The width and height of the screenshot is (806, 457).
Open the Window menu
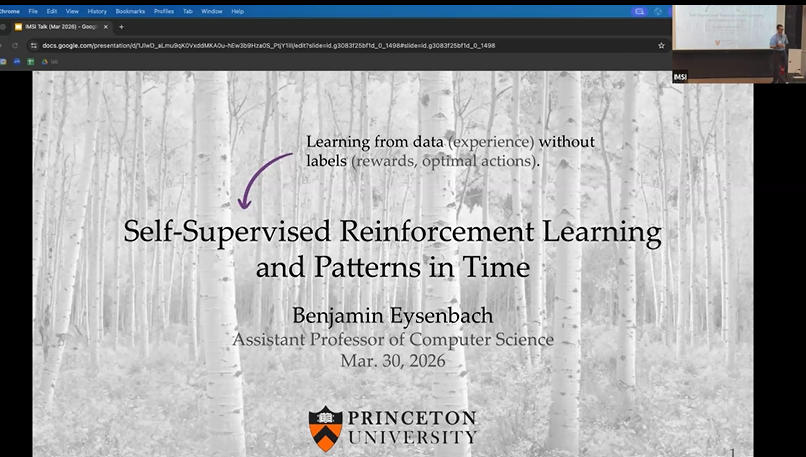tap(212, 11)
